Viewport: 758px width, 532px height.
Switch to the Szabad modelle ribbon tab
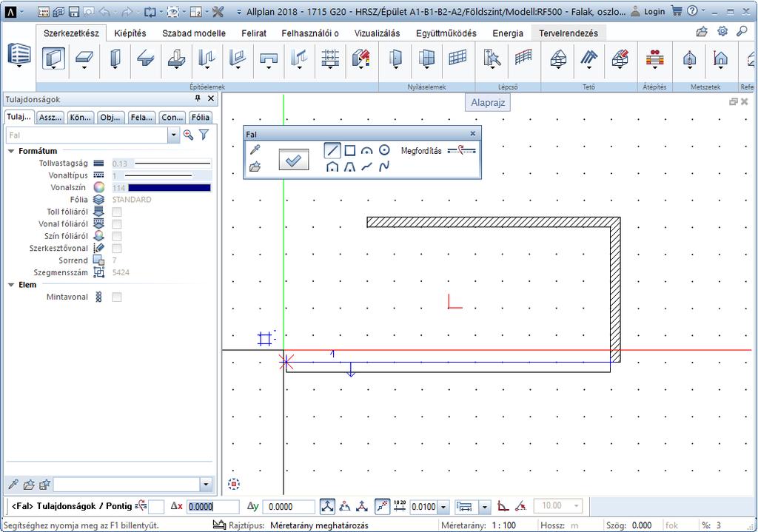(194, 33)
